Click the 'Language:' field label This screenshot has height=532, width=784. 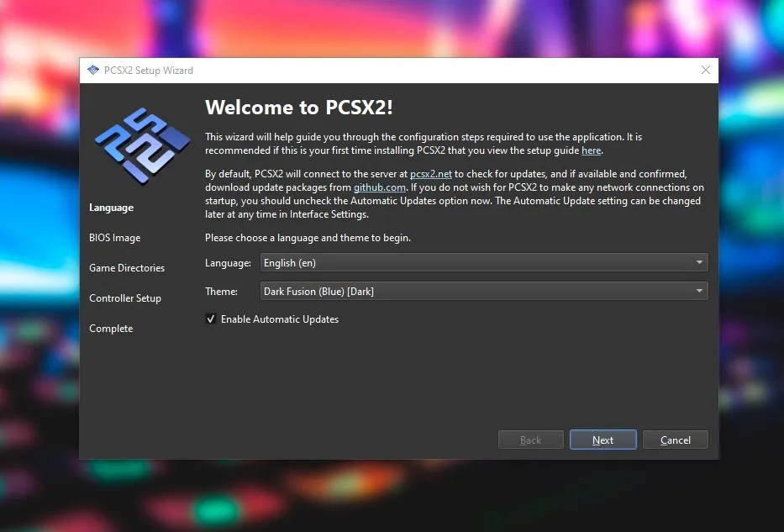click(228, 263)
